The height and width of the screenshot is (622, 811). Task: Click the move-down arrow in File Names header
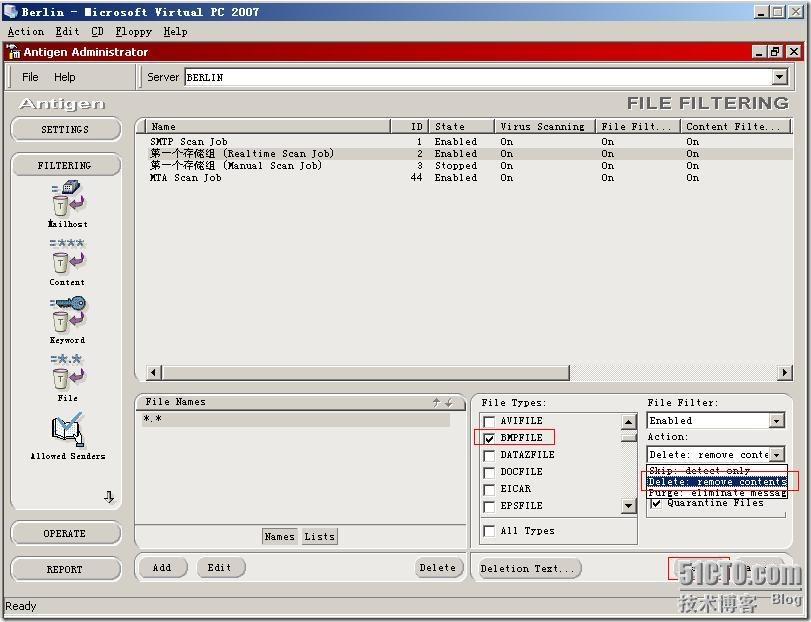[448, 402]
